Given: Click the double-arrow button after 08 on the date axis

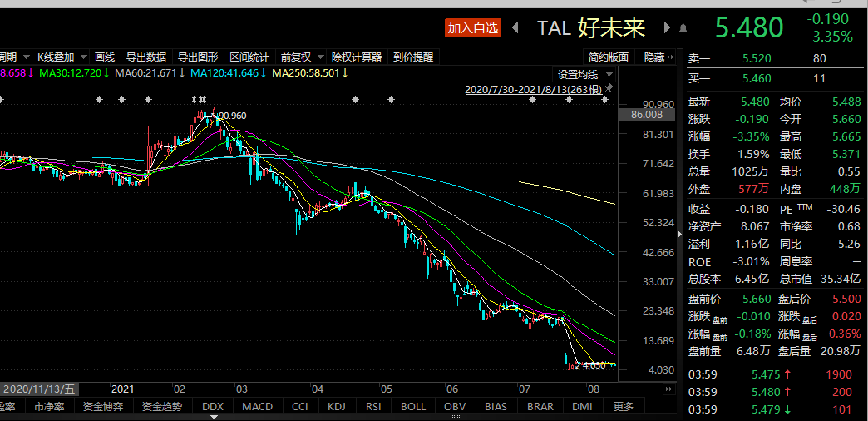Looking at the screenshot, I should point(670,388).
